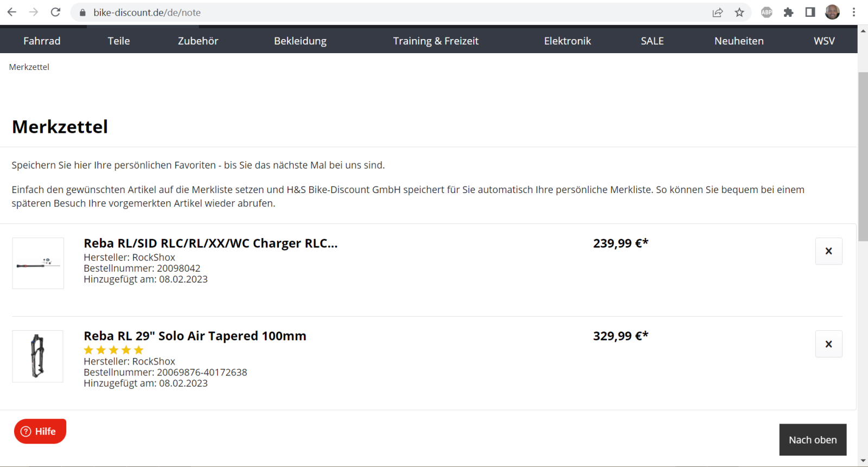Open the Hilfe help button
868x467 pixels.
(x=40, y=431)
